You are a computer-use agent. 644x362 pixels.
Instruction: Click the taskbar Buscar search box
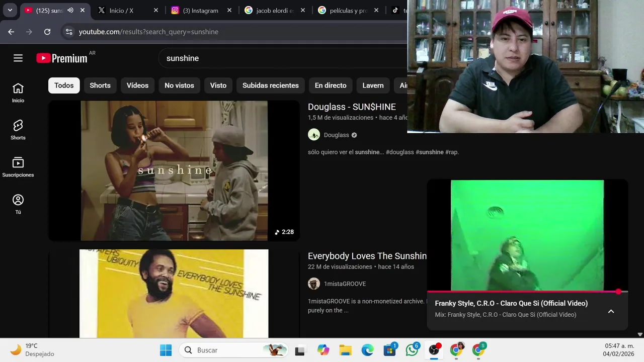pyautogui.click(x=234, y=350)
